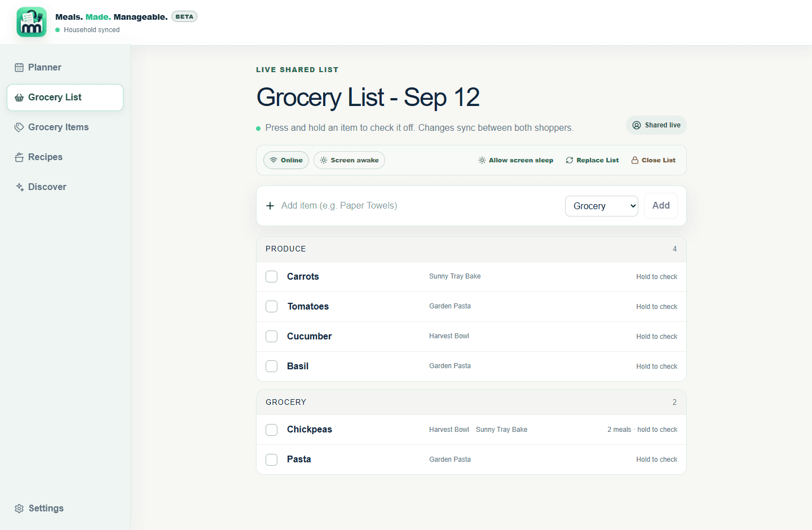Click the Household synced status text
This screenshot has width=812, height=530.
91,30
